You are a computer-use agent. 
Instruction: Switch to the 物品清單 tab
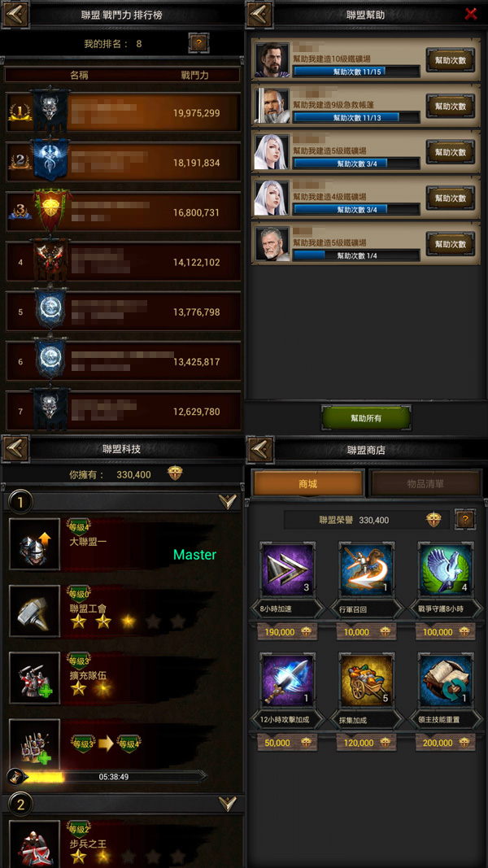point(425,484)
